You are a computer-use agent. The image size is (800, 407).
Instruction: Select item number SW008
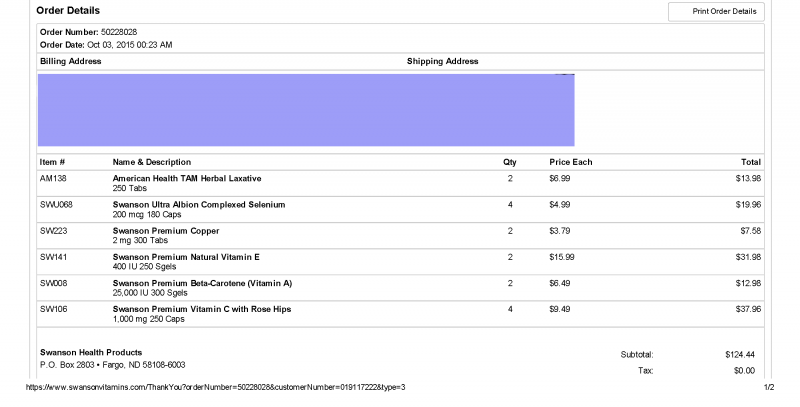click(53, 283)
